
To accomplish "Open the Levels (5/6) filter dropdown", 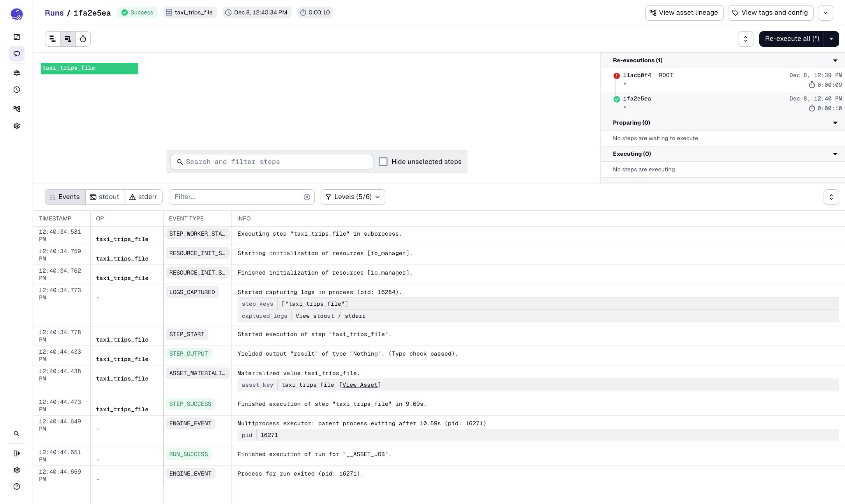I will (352, 197).
